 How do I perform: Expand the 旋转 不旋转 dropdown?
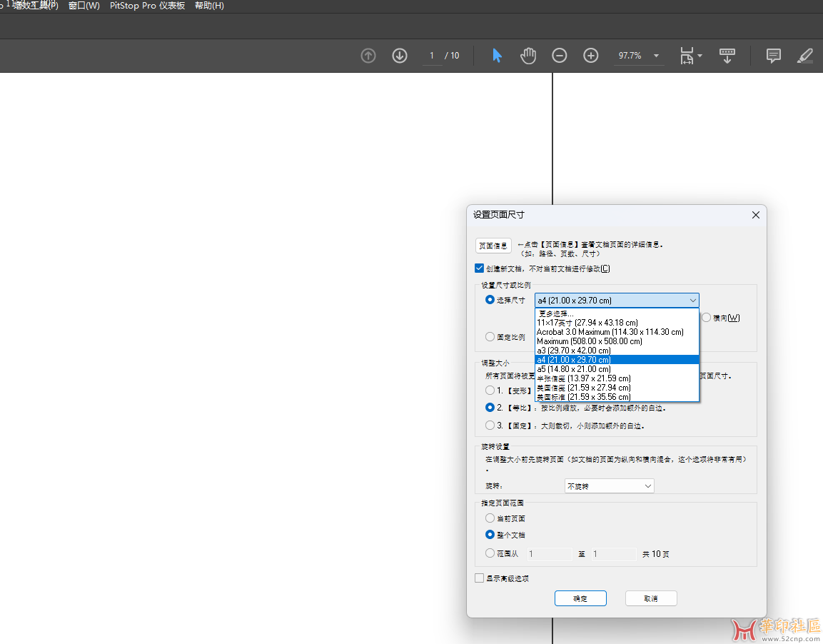tap(609, 486)
